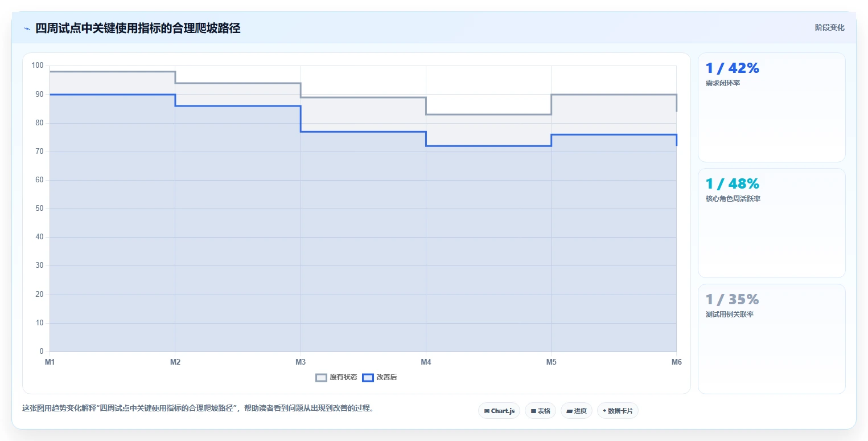Click the M2 x-axis label
Image resolution: width=868 pixels, height=441 pixels.
[x=175, y=362]
